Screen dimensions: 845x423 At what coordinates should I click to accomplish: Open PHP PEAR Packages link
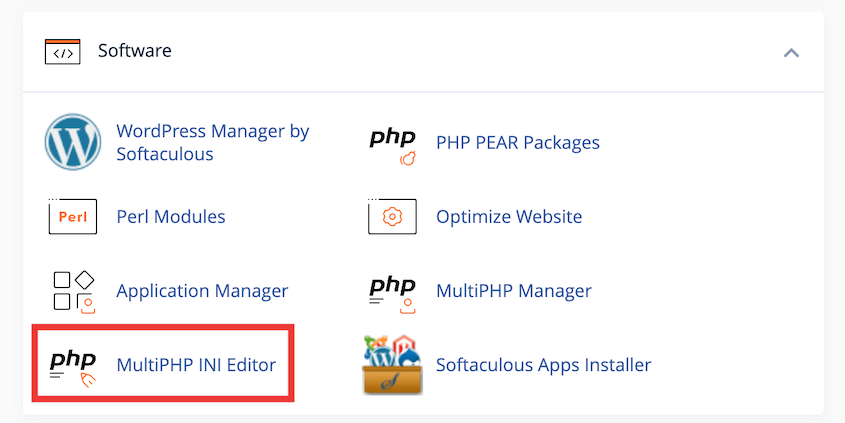click(x=517, y=143)
